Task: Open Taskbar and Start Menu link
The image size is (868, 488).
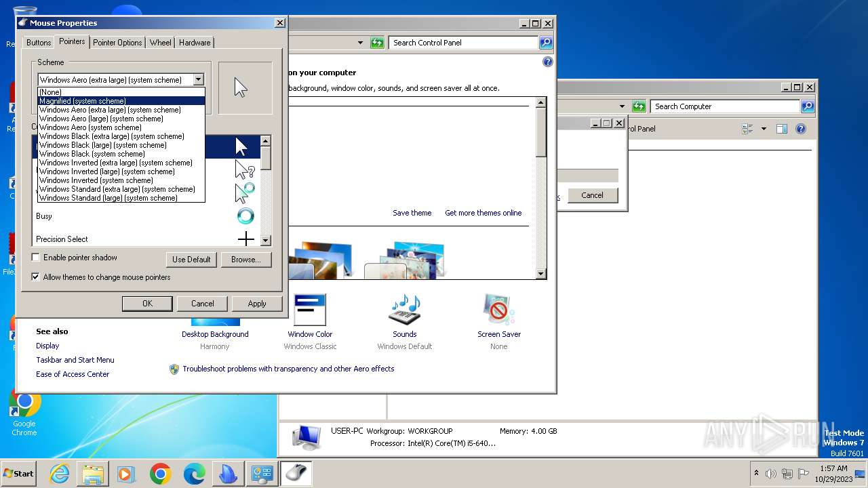Action: click(75, 360)
